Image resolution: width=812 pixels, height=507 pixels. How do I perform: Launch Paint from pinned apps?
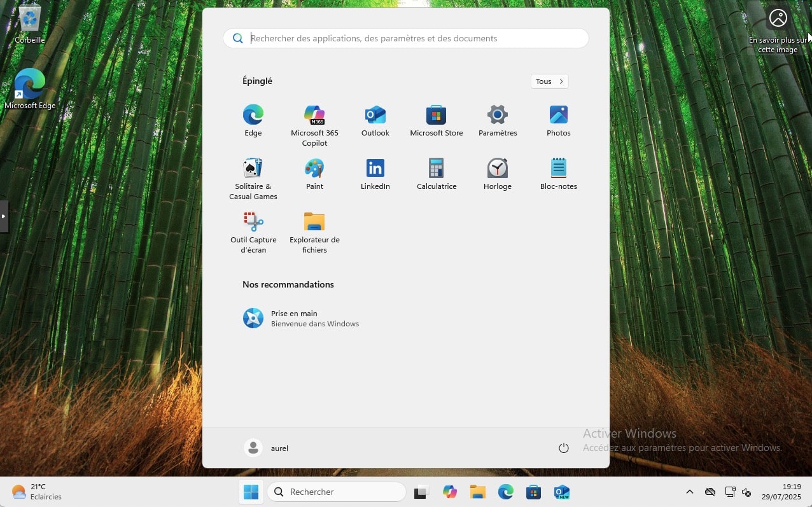[x=314, y=174]
